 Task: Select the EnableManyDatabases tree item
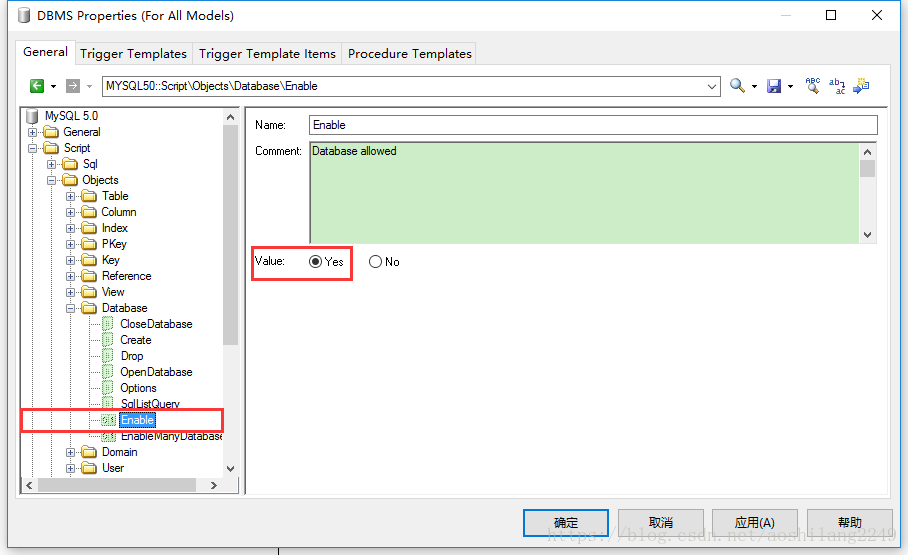point(171,436)
